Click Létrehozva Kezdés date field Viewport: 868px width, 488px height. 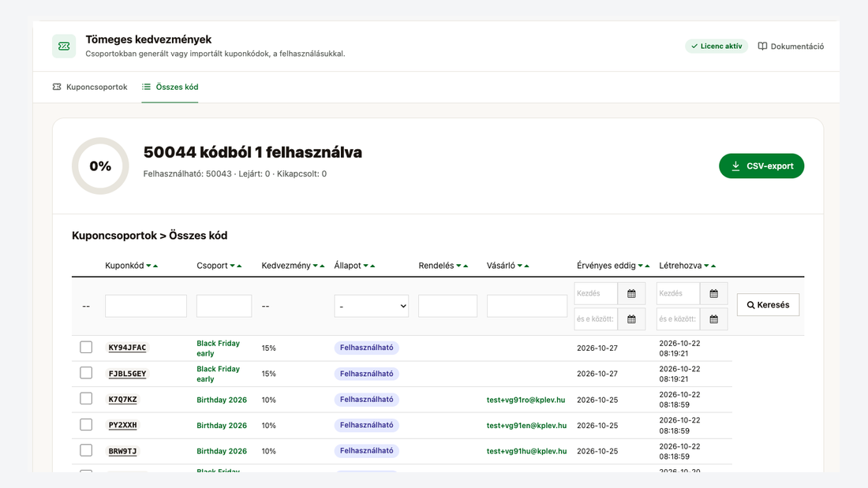679,294
